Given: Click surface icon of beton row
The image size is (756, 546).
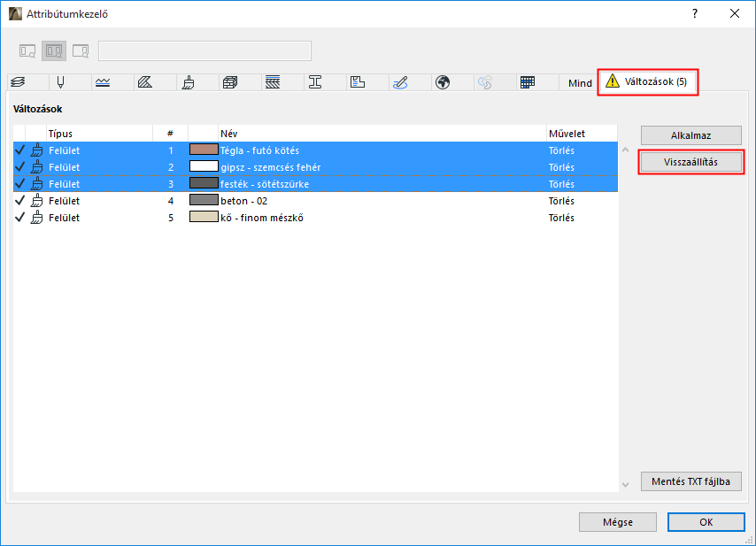Looking at the screenshot, I should [x=36, y=201].
